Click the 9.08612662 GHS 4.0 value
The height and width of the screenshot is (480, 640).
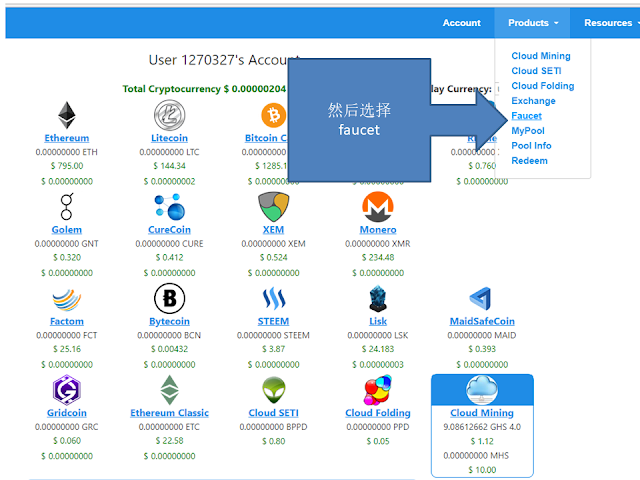pos(482,427)
